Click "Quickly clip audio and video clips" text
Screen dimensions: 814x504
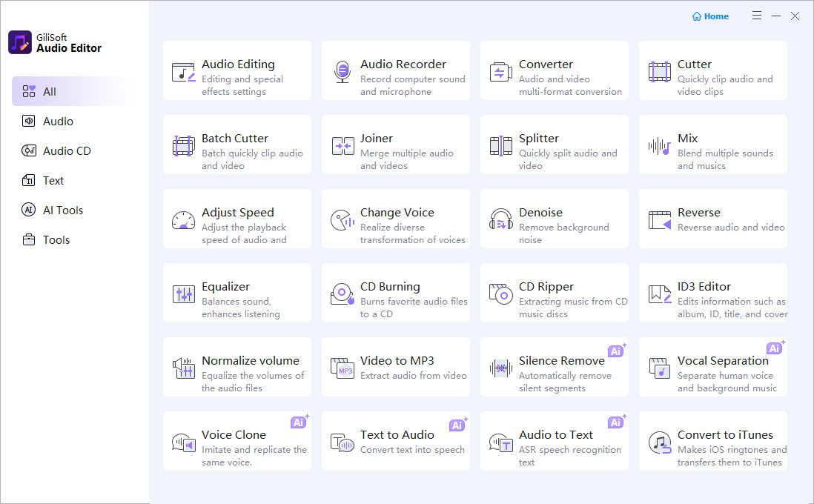click(725, 85)
